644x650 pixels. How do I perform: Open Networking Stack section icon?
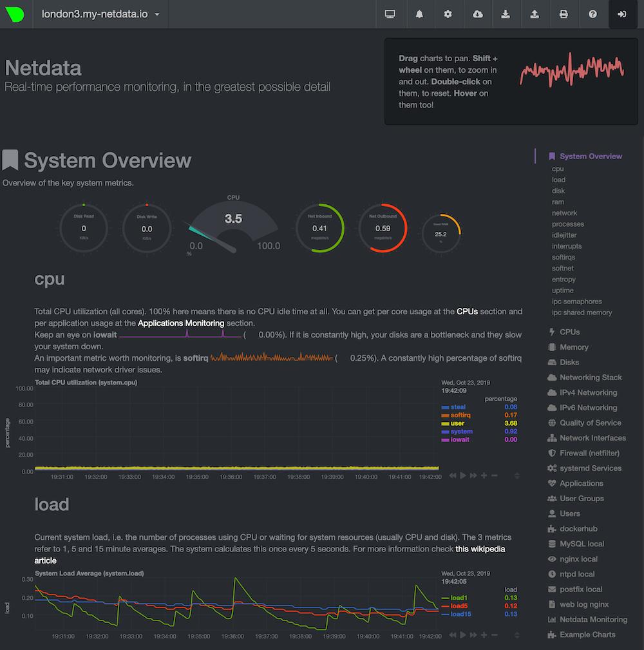(551, 378)
